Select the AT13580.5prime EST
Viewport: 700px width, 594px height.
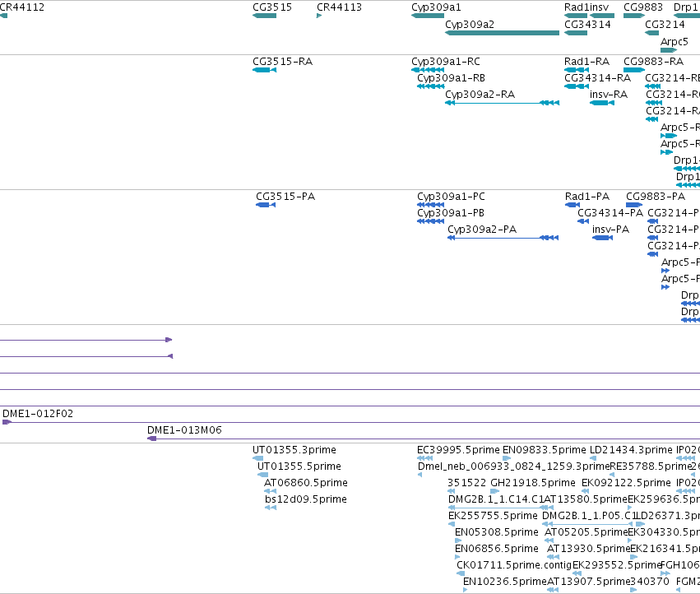[549, 508]
